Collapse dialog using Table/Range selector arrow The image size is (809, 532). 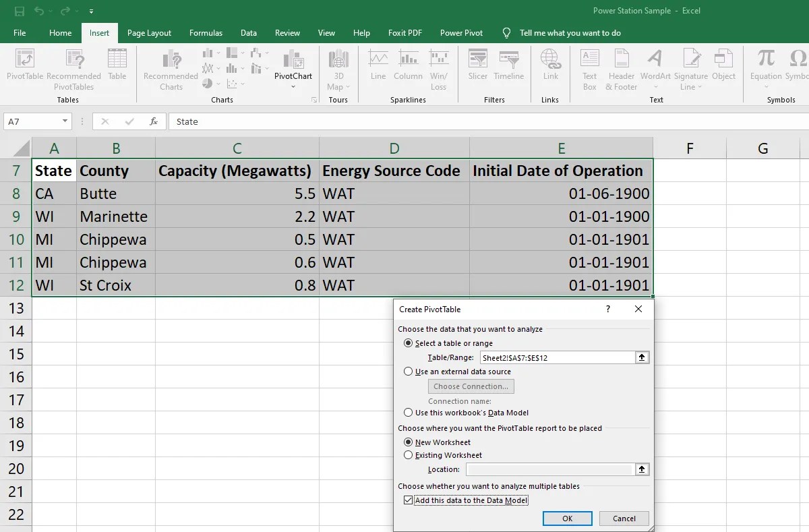(x=642, y=358)
